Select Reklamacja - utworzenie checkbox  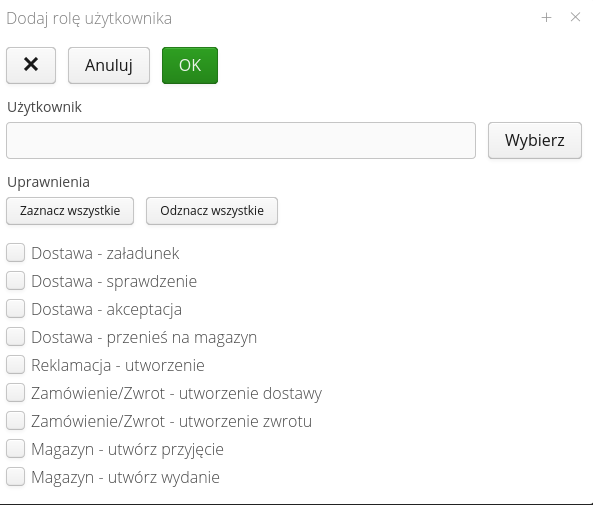[16, 365]
